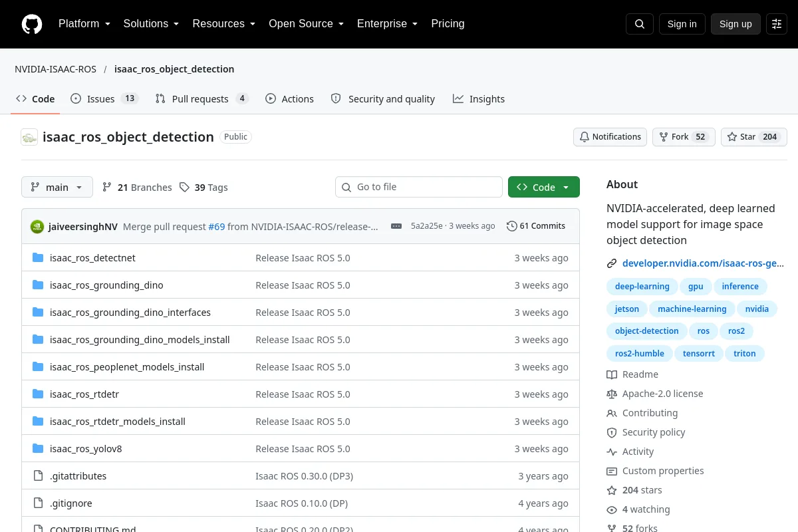Open isaac_ros_yolov8 folder
The height and width of the screenshot is (532, 798).
coord(86,448)
